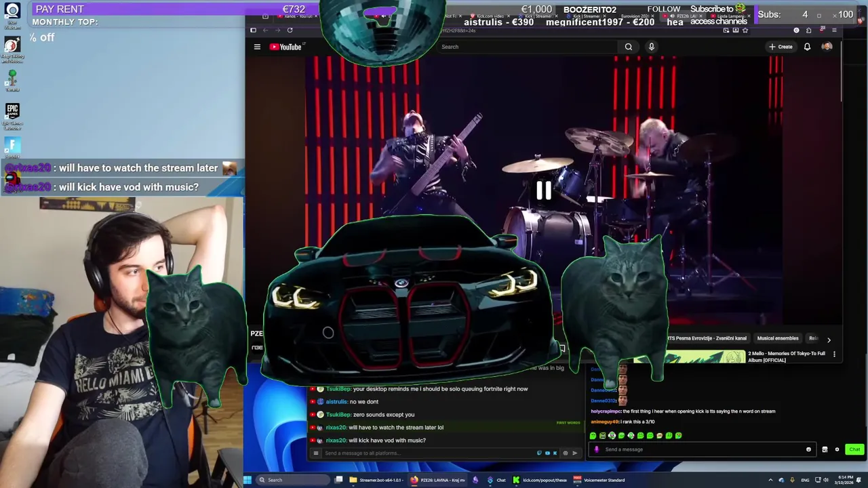This screenshot has height=488, width=868.
Task: Show hidden system tray icons
Action: coord(770,480)
